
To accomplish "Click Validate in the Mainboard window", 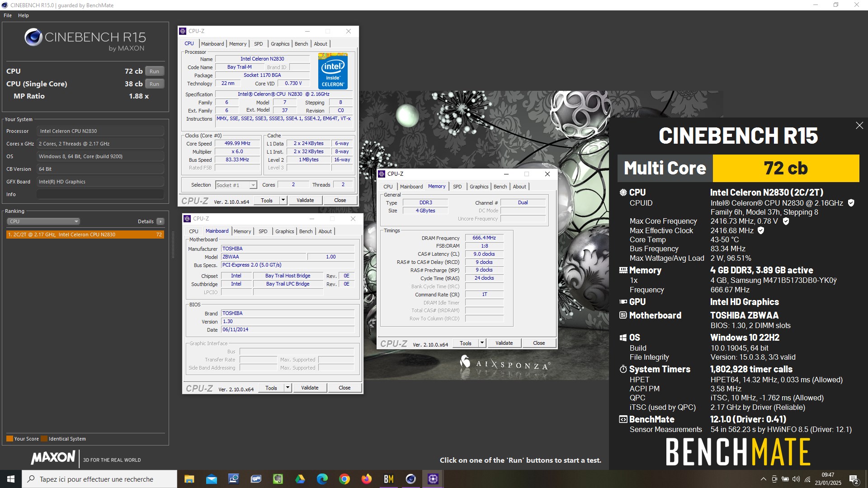I will 310,388.
